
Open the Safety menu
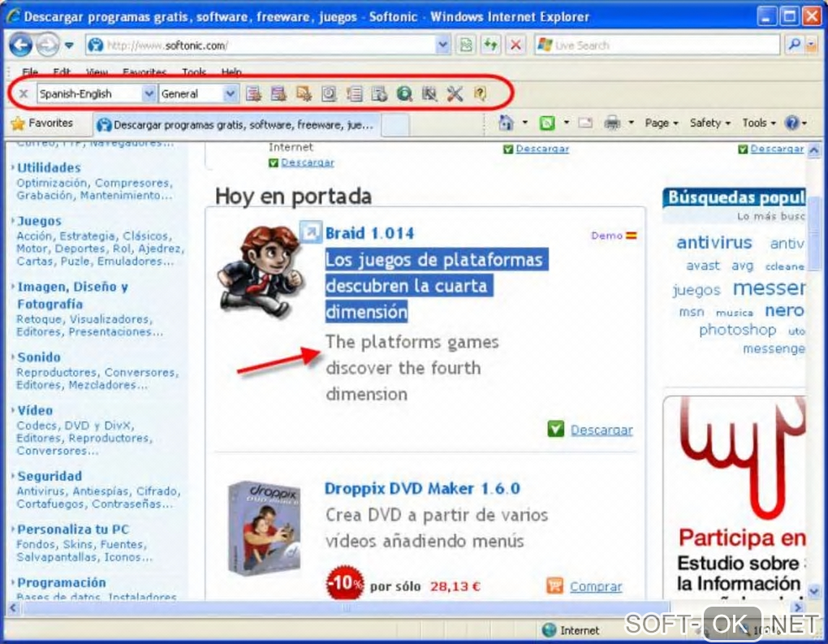(x=710, y=123)
